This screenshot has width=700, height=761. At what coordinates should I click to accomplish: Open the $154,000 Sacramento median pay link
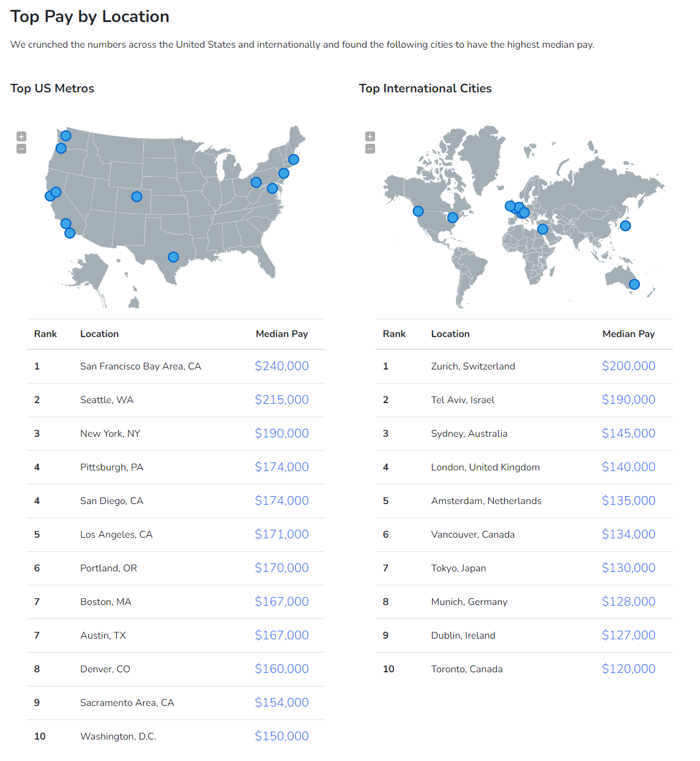click(282, 702)
